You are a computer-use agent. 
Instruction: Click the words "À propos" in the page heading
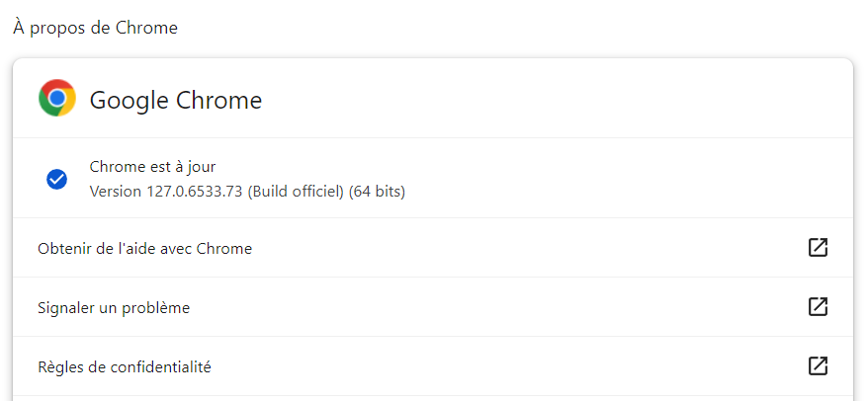tap(46, 28)
